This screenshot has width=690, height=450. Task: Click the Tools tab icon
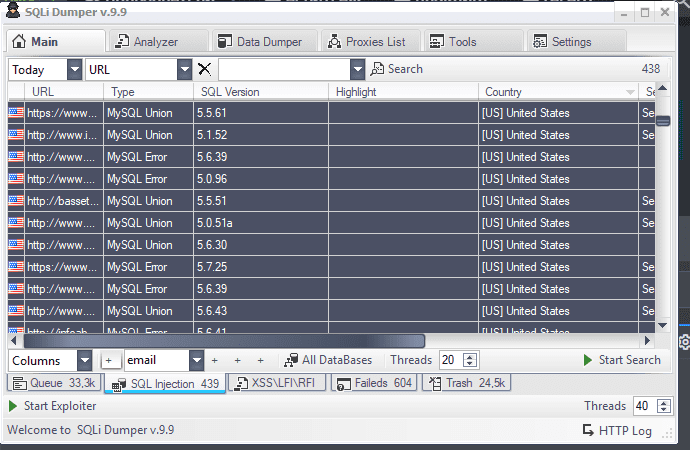pos(437,41)
